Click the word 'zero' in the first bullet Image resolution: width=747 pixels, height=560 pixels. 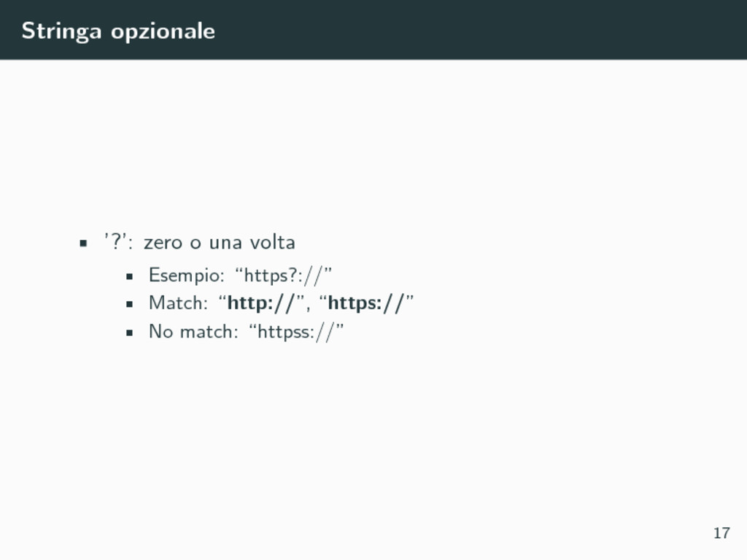click(163, 244)
